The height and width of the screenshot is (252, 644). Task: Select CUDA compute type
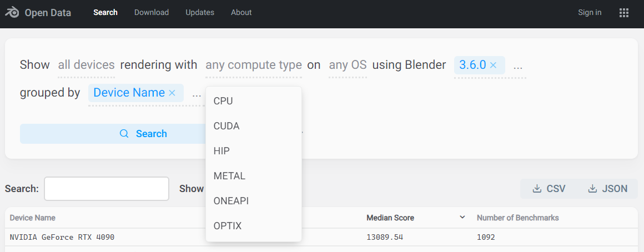pos(253,126)
